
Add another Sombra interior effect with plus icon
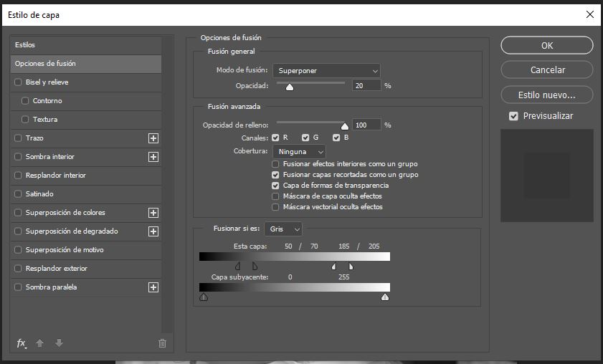pos(153,157)
